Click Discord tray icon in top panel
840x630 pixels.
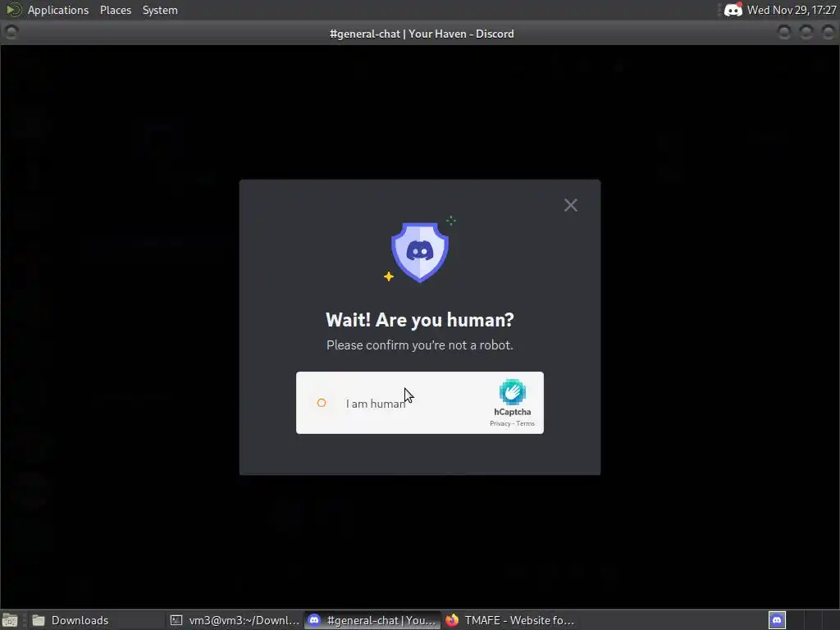(733, 10)
